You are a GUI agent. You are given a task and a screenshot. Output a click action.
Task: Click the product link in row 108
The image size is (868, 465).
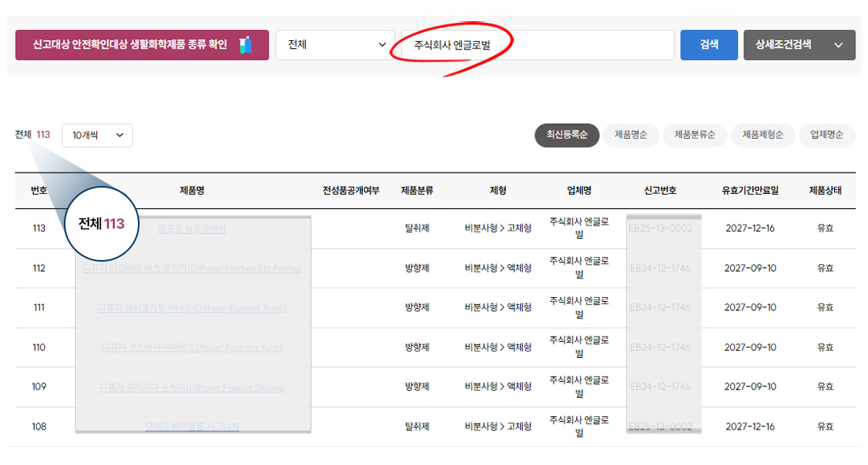click(192, 426)
